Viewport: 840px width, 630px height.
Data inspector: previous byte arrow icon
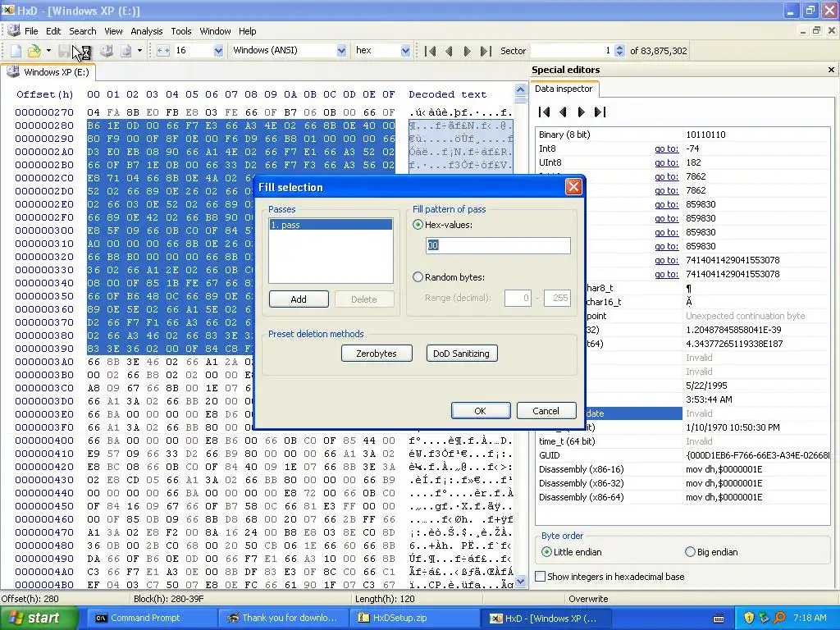(563, 112)
